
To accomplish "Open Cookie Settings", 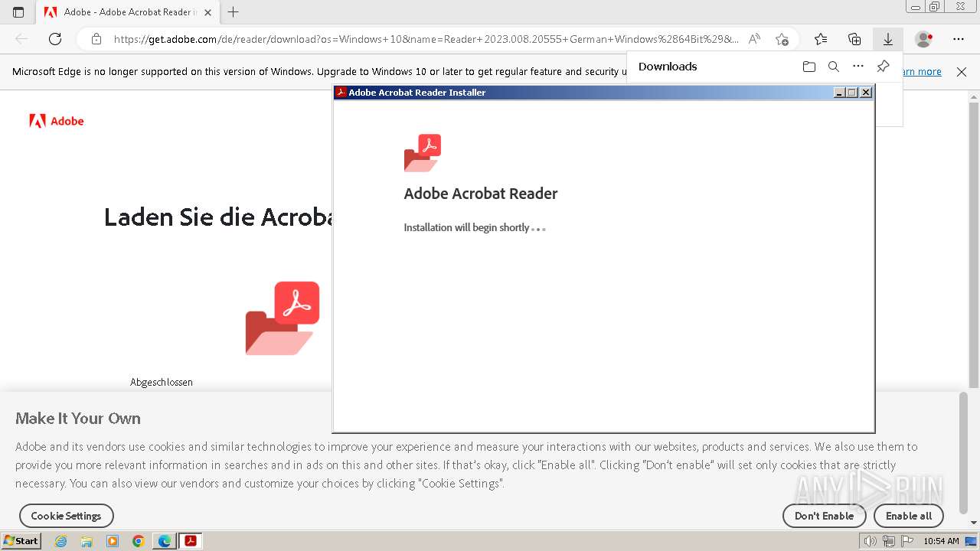I will pos(66,516).
